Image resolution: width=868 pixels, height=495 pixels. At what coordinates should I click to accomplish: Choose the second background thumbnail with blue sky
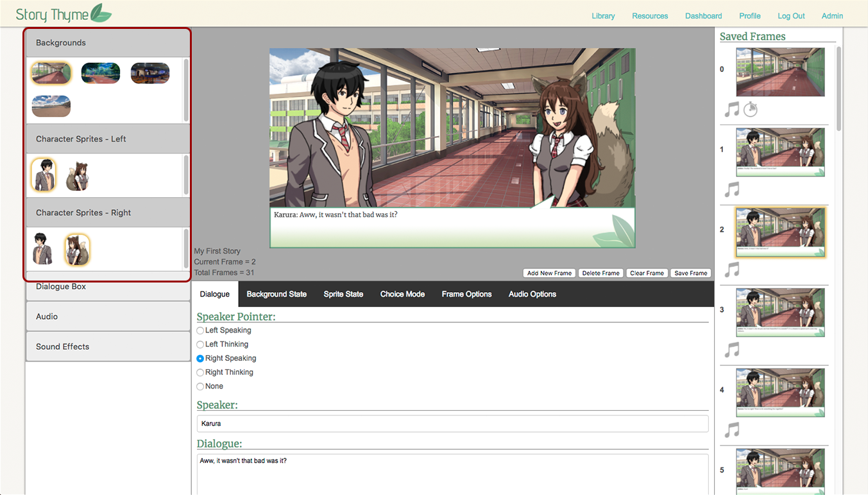pyautogui.click(x=101, y=73)
